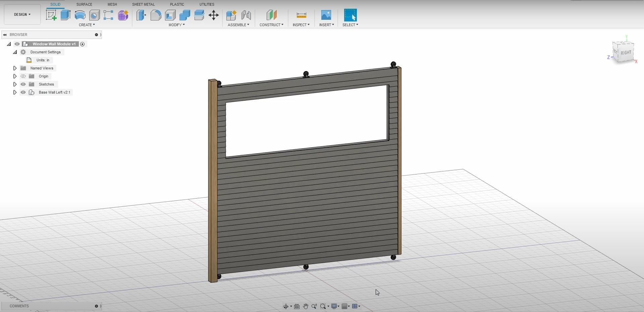This screenshot has width=644, height=312.
Task: Click the COMMENTS panel title
Action: click(x=19, y=306)
